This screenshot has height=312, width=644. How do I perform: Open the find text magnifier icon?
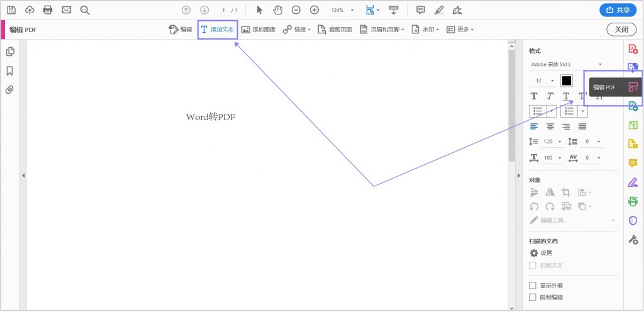click(85, 10)
